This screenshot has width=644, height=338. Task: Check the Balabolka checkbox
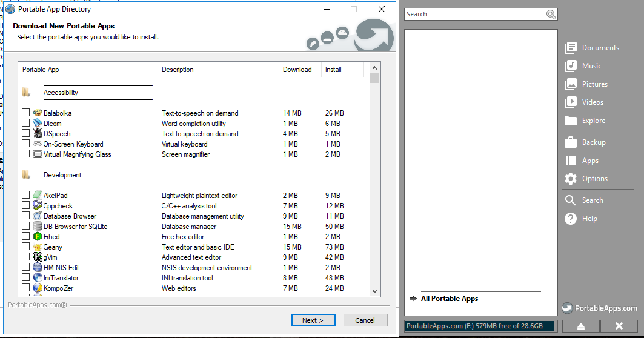coord(26,113)
